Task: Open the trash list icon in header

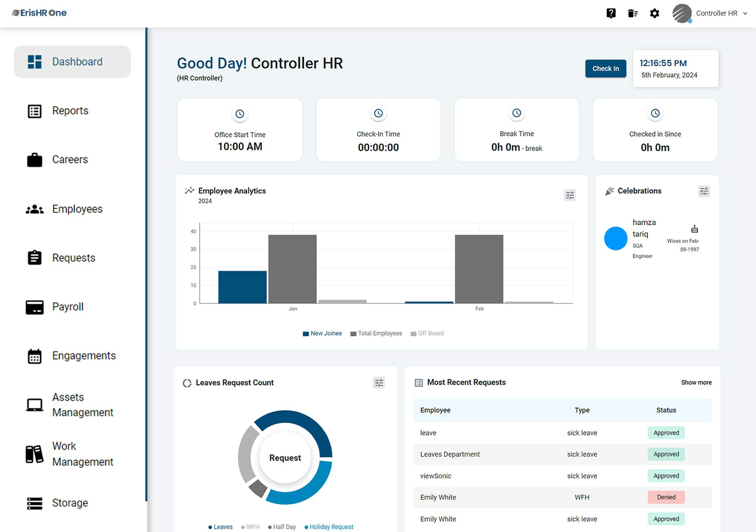Action: pyautogui.click(x=632, y=14)
